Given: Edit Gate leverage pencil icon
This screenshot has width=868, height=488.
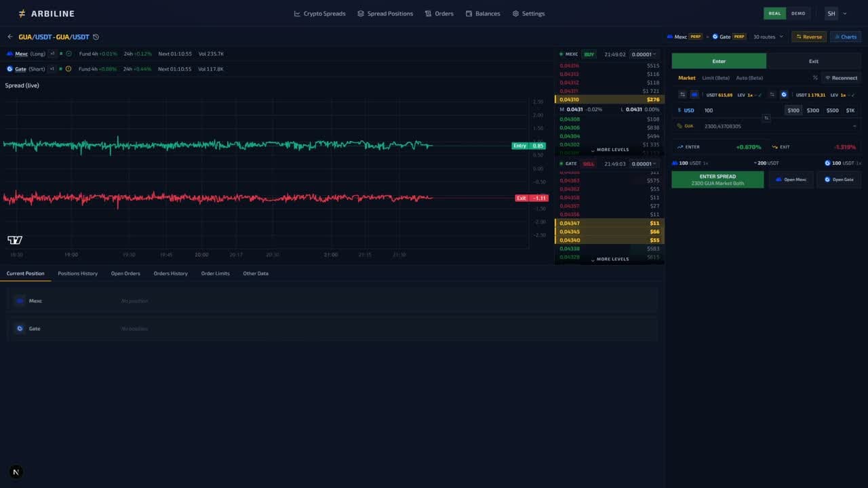Looking at the screenshot, I should (852, 95).
